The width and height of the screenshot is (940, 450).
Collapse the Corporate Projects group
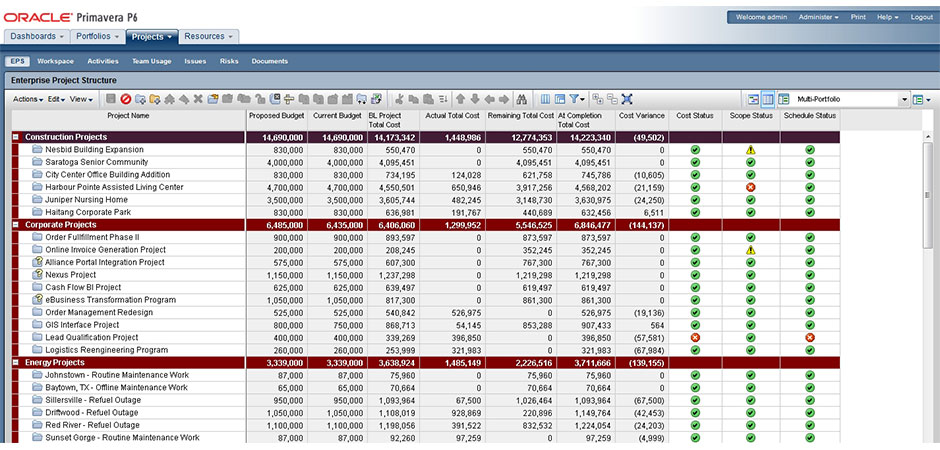pos(16,225)
